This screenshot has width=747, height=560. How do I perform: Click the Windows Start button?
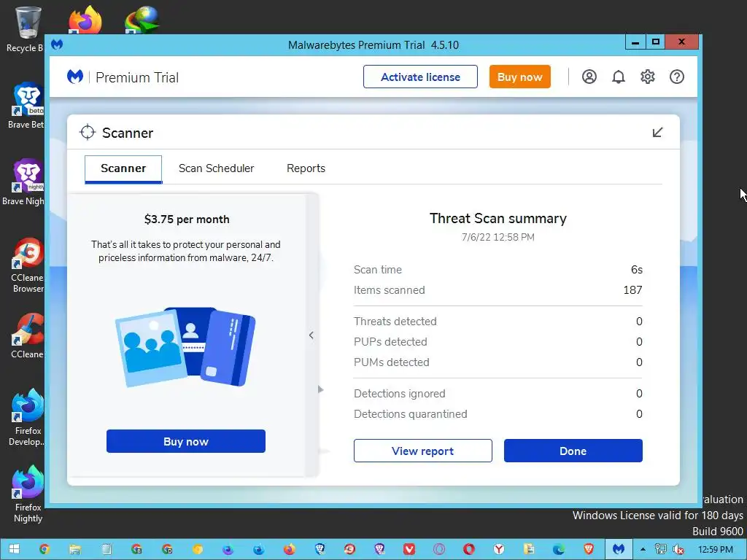point(15,550)
